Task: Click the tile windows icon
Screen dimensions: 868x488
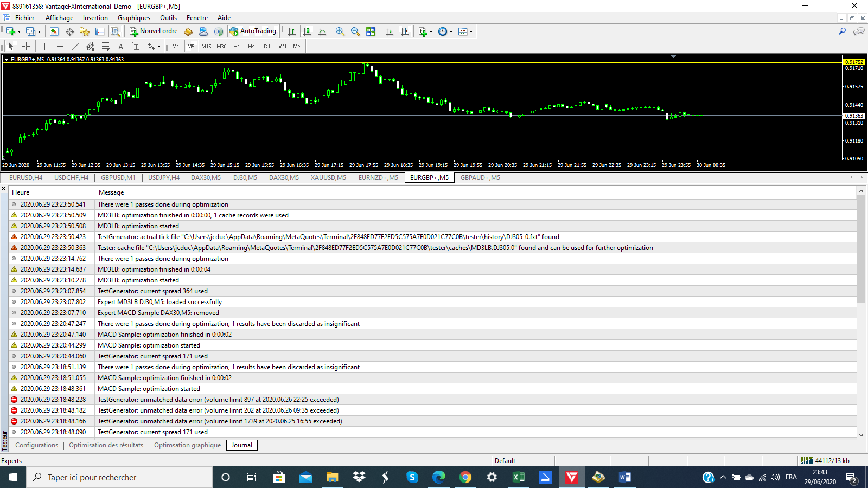Action: tap(371, 31)
